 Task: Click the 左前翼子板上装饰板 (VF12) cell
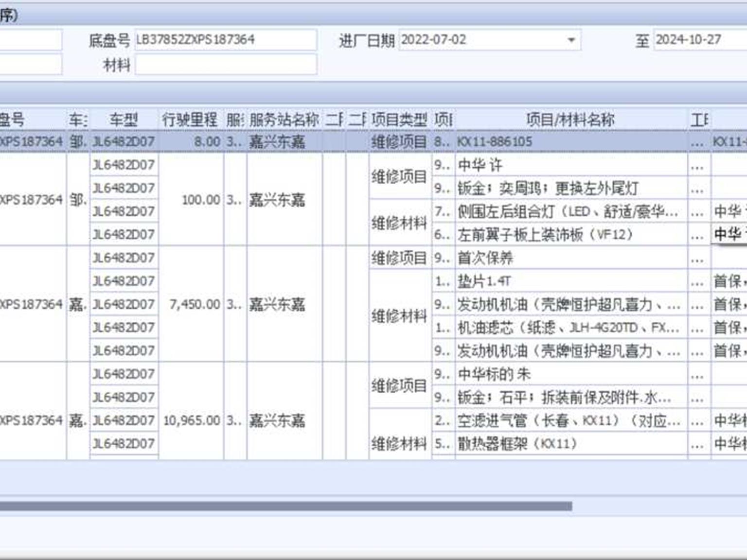click(x=571, y=235)
